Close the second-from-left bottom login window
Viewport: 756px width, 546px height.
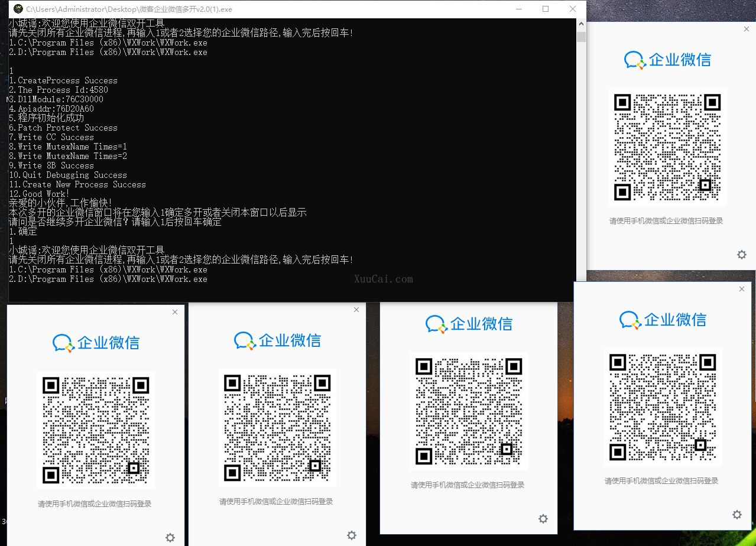(x=356, y=310)
